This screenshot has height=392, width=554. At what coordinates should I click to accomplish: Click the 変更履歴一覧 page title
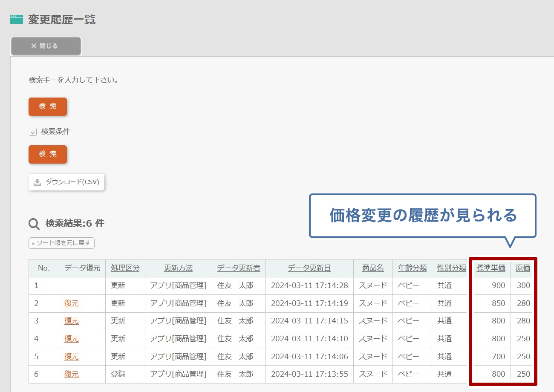tap(62, 20)
